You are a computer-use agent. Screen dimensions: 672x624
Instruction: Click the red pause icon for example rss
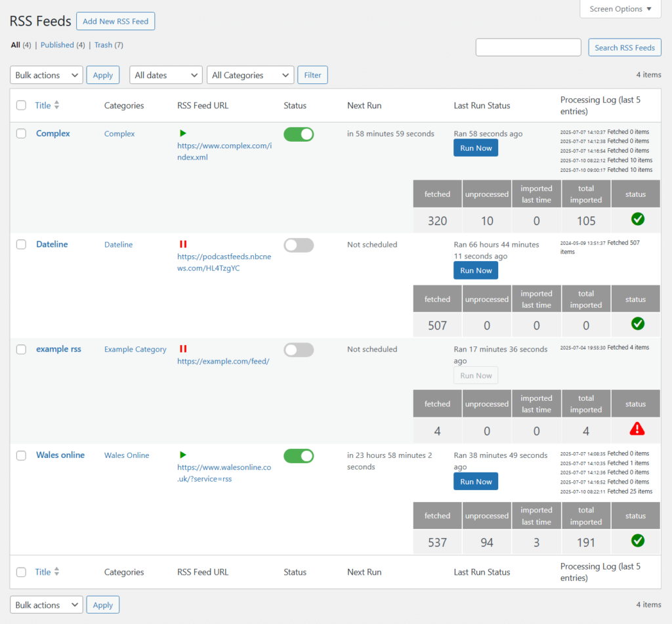(x=183, y=349)
